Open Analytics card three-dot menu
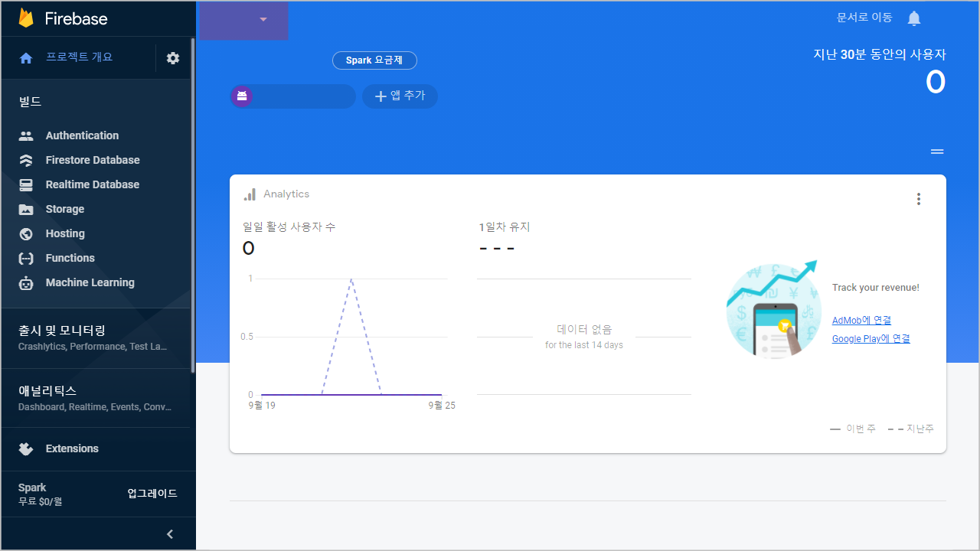 point(919,199)
